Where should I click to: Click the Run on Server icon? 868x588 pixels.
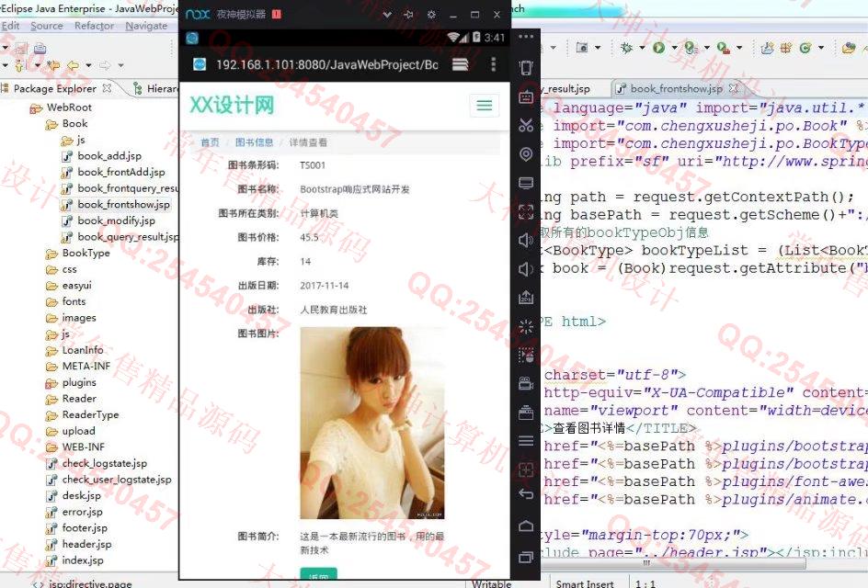tap(690, 48)
